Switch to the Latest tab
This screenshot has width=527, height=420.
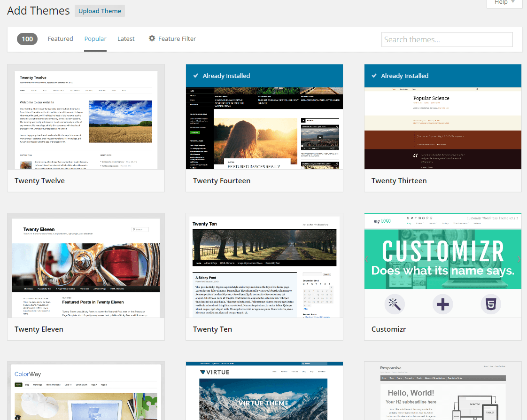click(x=126, y=39)
